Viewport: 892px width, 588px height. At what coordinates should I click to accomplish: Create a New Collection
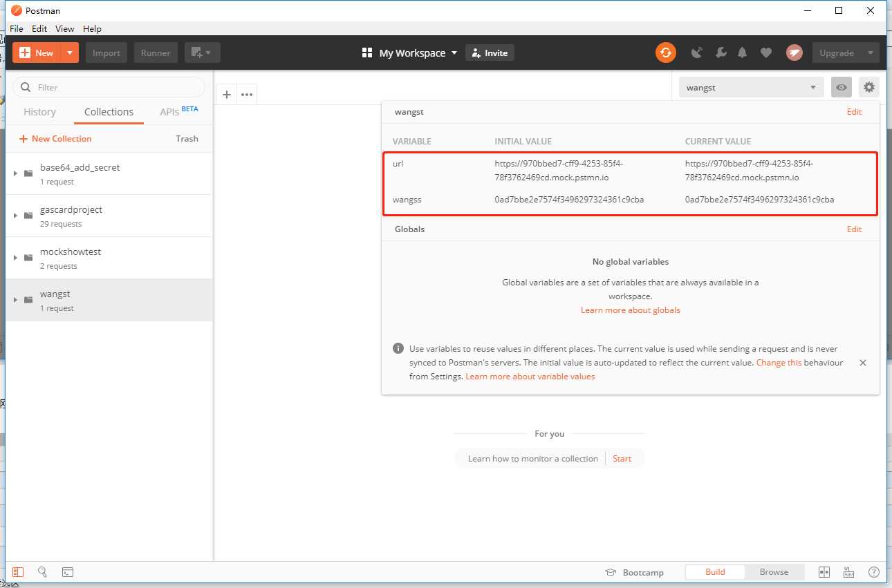(x=55, y=139)
